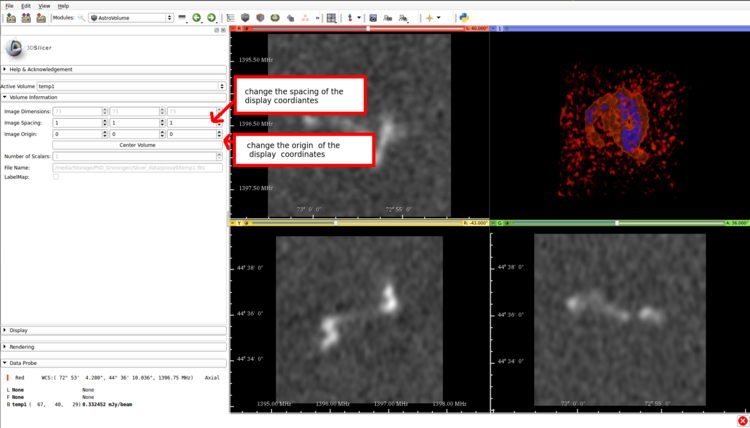The height and width of the screenshot is (428, 750).
Task: Expand the Help & Acknowledgement section
Action: [40, 69]
